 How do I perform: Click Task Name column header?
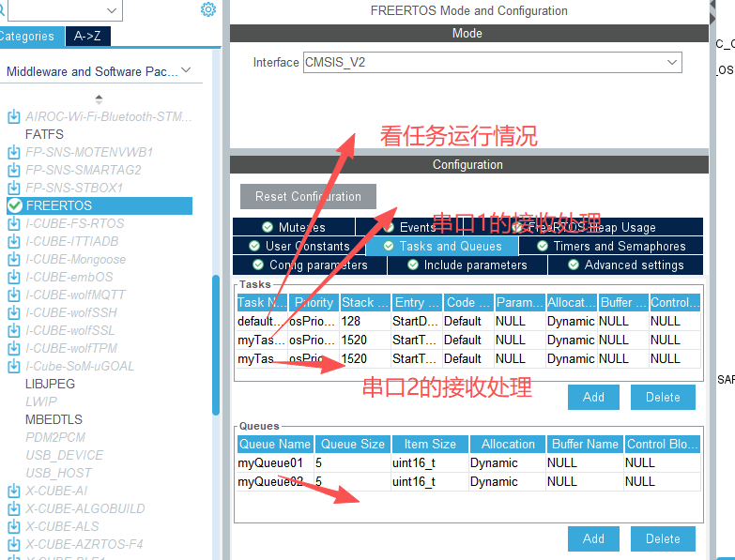tap(262, 302)
